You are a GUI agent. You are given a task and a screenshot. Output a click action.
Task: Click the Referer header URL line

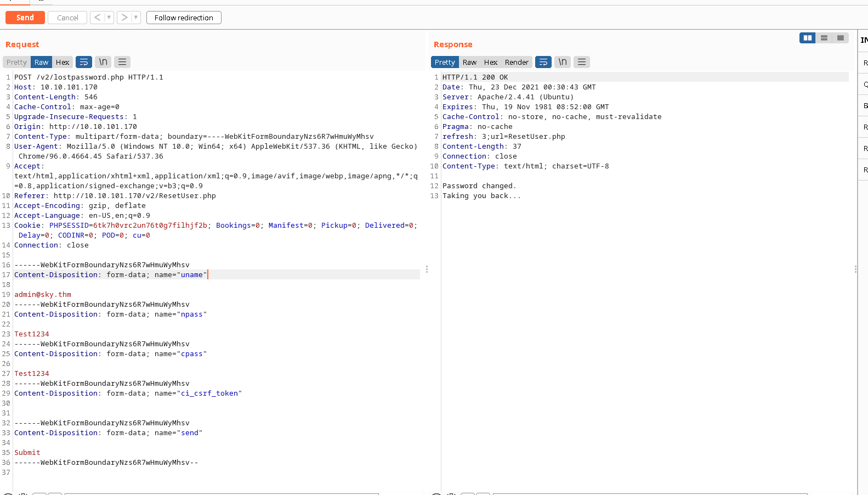(x=115, y=196)
